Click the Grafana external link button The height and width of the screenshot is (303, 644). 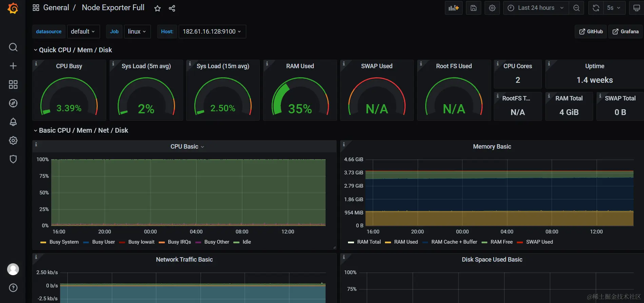click(625, 32)
